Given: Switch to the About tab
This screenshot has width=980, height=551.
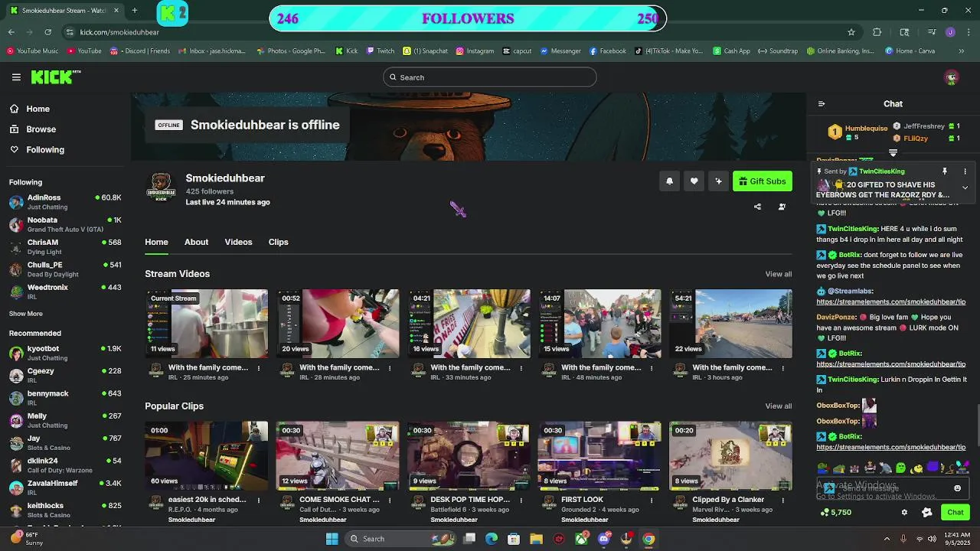Looking at the screenshot, I should click(x=196, y=242).
